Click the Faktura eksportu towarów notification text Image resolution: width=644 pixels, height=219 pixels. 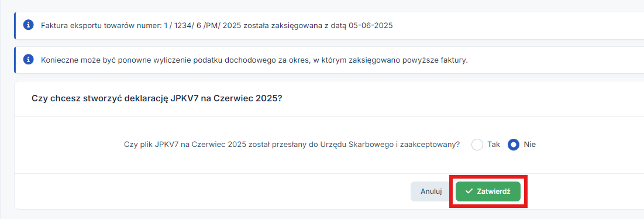(217, 26)
